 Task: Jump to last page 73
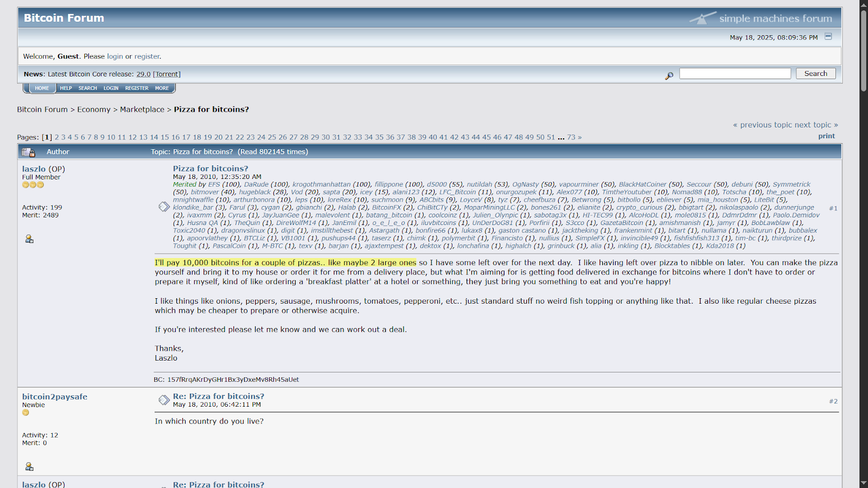[571, 137]
